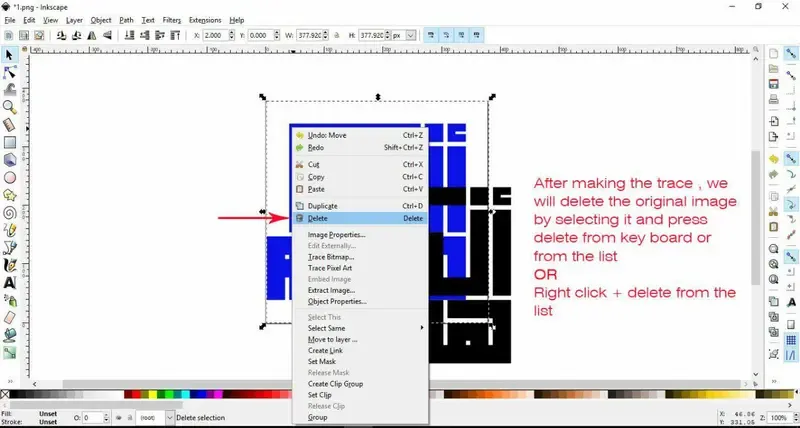Image resolution: width=800 pixels, height=428 pixels.
Task: Select the Spiral tool
Action: pos(10,212)
